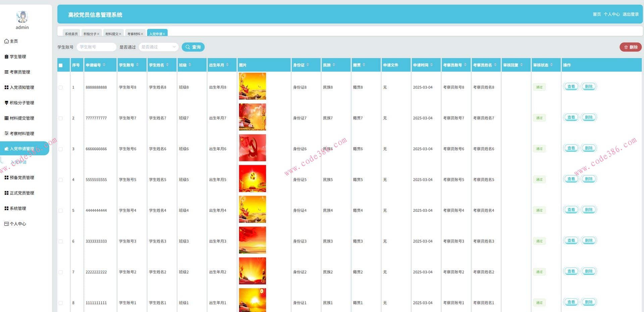Sort by 申请编号 column arrows
Viewport: 644px width, 312px height.
click(x=104, y=65)
